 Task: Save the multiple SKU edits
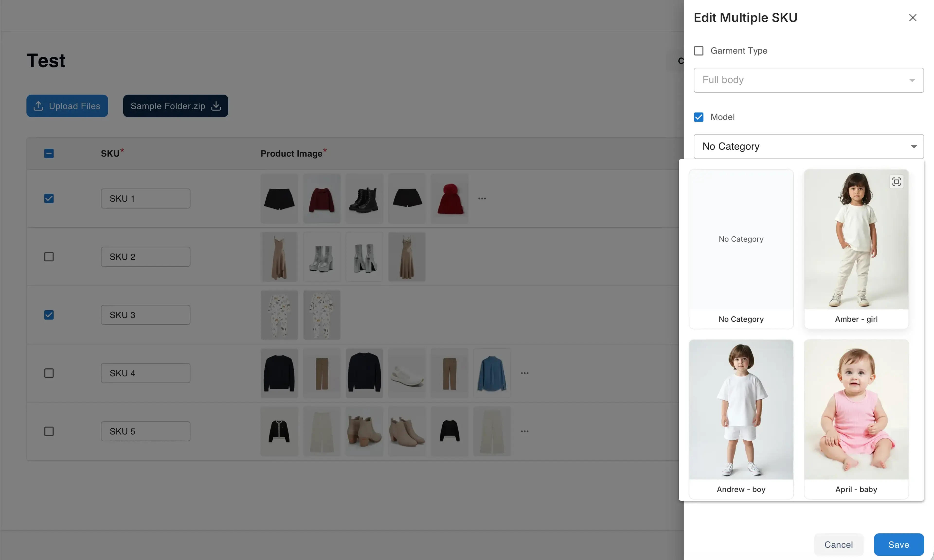coord(898,544)
